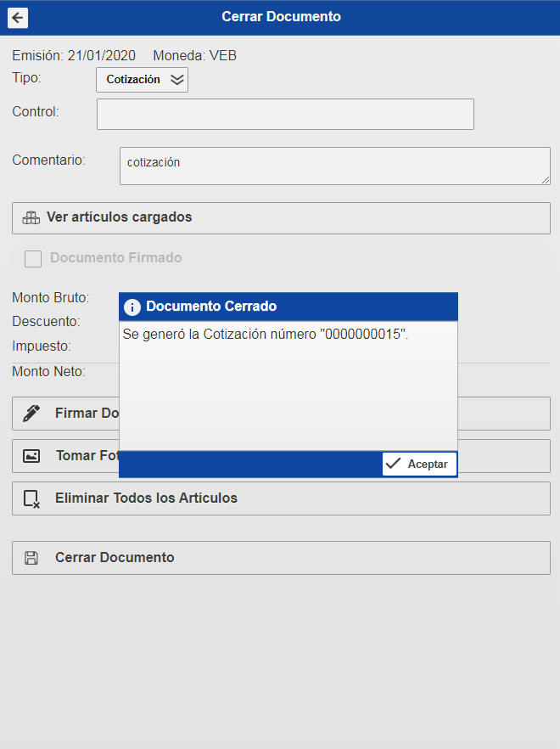Click the floppy disk save icon
Screen dimensions: 560x749
click(x=31, y=558)
